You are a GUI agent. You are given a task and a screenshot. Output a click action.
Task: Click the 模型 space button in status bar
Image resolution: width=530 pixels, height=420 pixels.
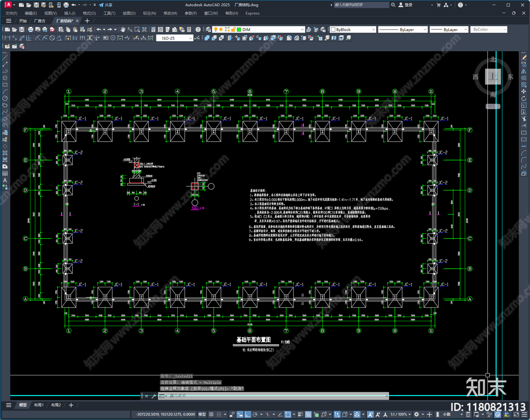point(202,414)
